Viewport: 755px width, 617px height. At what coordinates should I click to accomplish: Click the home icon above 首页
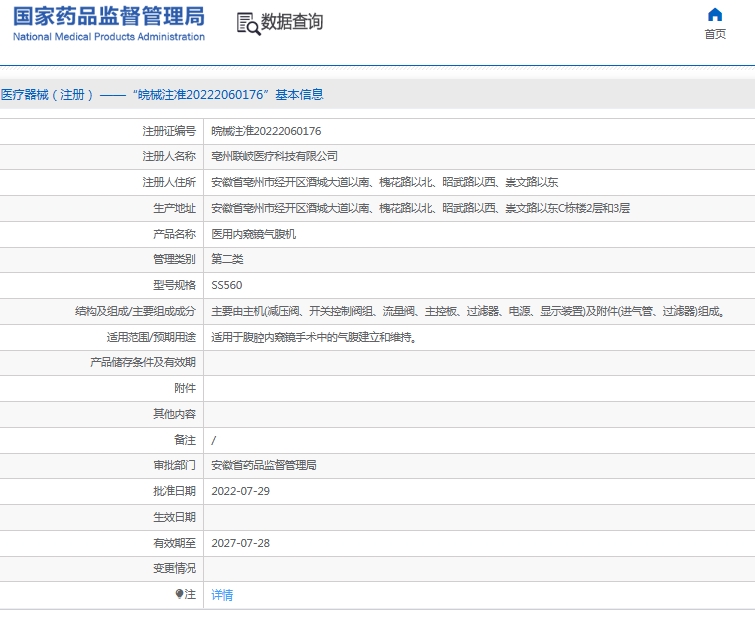[x=715, y=15]
